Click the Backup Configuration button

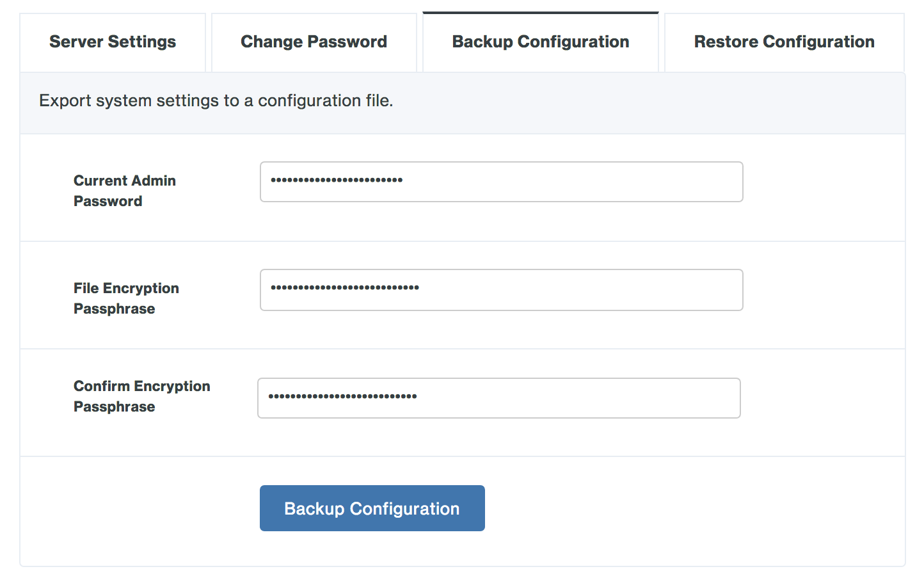click(372, 508)
